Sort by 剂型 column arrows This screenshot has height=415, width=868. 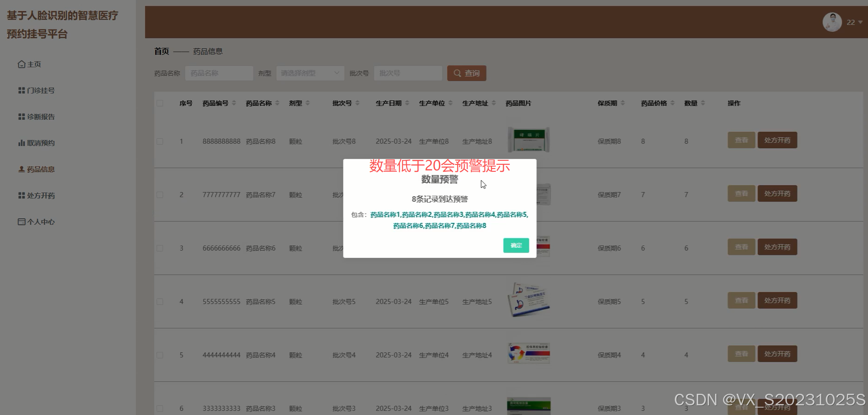point(308,103)
